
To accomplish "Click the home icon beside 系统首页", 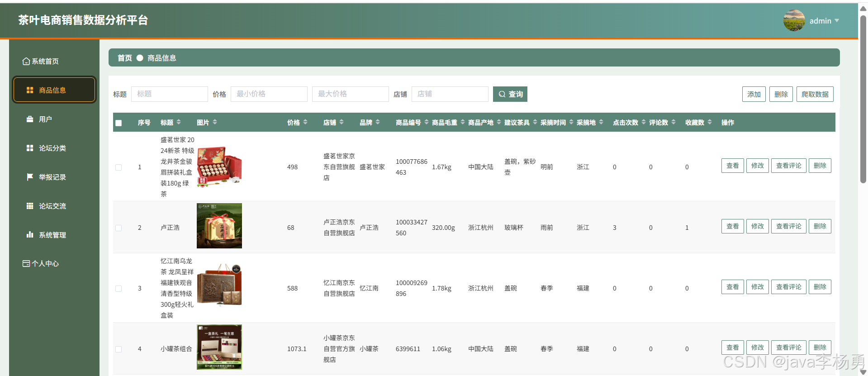I will (26, 61).
